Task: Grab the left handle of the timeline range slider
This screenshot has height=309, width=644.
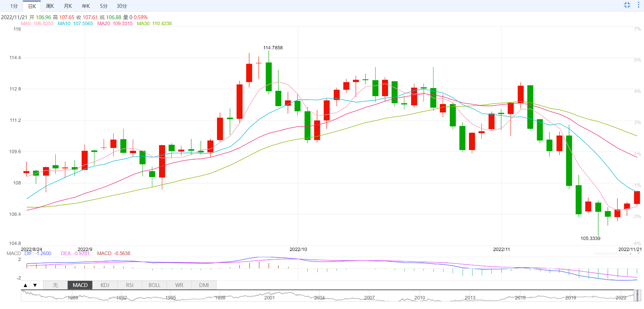Action: pyautogui.click(x=635, y=295)
